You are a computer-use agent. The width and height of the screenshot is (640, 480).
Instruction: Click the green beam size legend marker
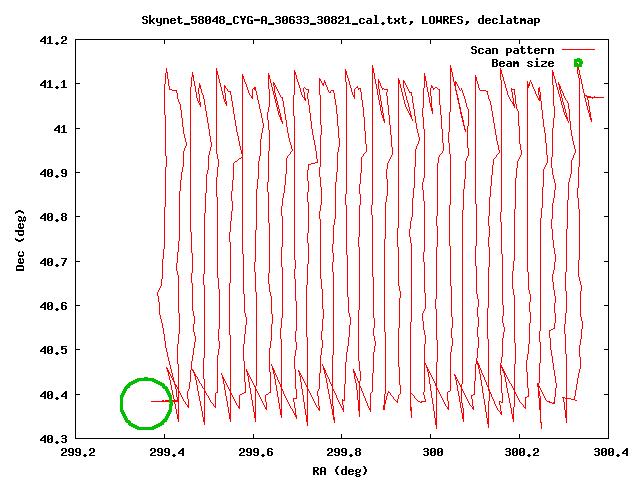pos(578,63)
